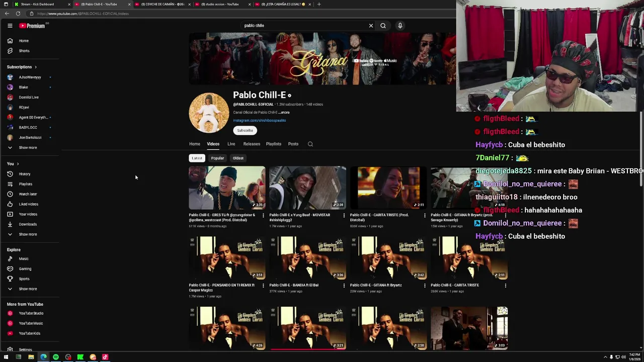Select the channel Videos tab

(213, 144)
